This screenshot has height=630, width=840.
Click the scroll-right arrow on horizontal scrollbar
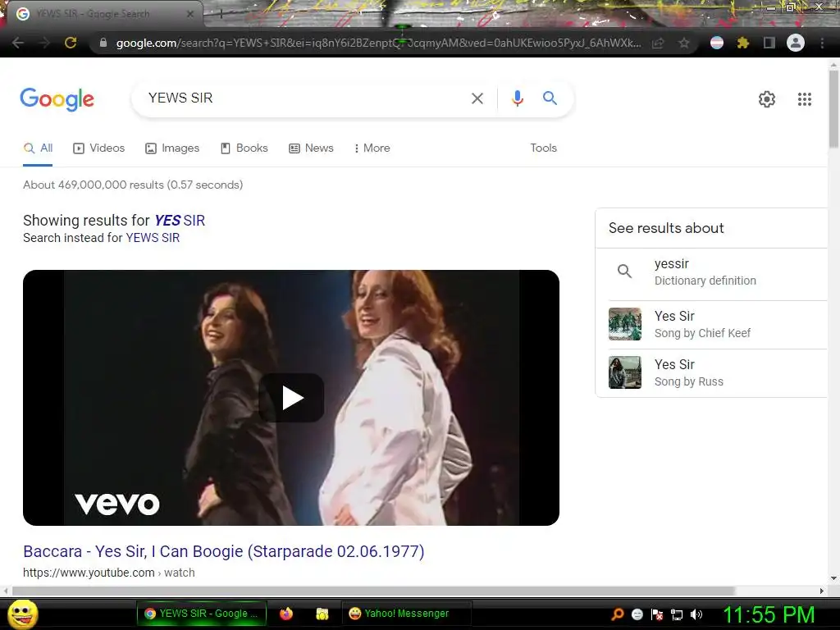tap(822, 591)
